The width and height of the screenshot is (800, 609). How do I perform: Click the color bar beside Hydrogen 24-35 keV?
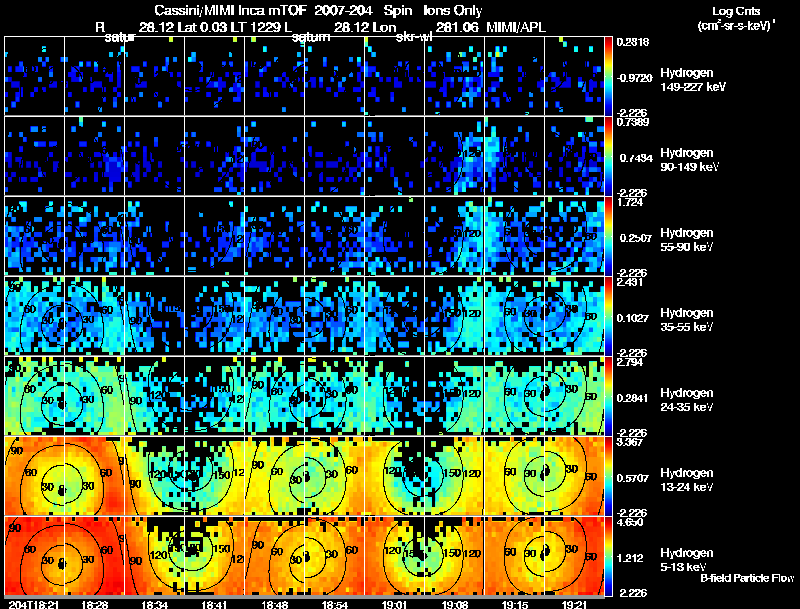click(608, 396)
